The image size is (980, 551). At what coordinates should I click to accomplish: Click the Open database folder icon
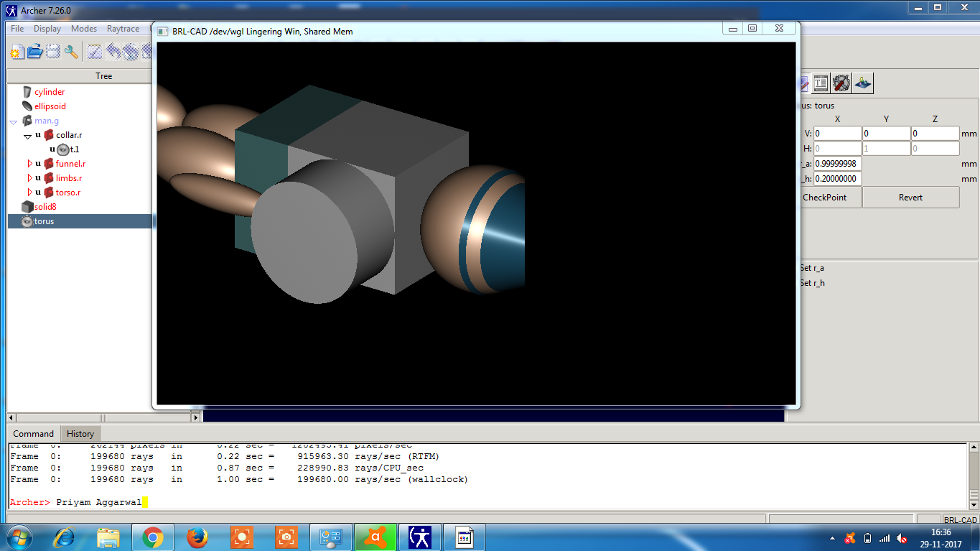(34, 52)
